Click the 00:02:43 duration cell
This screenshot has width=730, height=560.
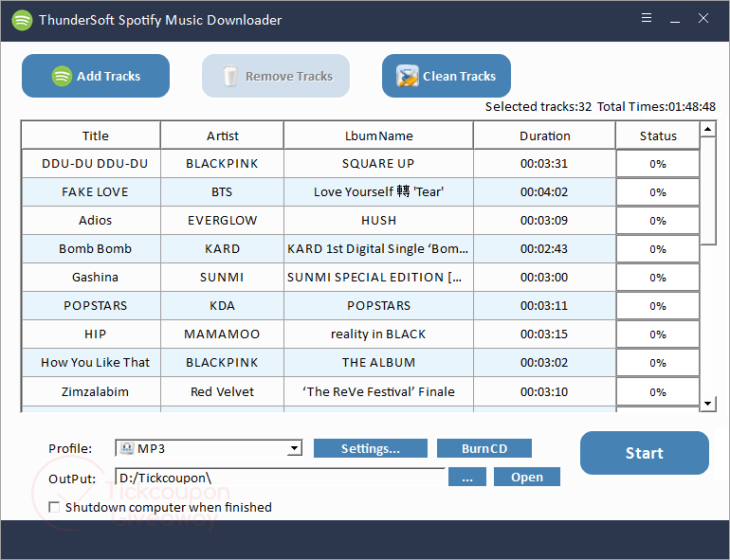(544, 248)
